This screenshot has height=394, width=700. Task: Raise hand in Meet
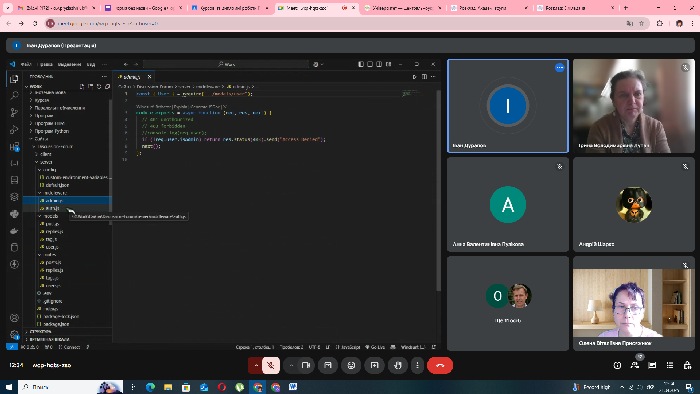pyautogui.click(x=397, y=365)
